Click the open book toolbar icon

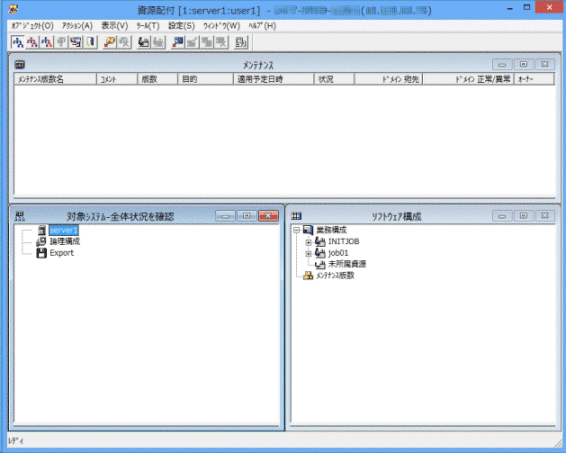click(x=91, y=42)
